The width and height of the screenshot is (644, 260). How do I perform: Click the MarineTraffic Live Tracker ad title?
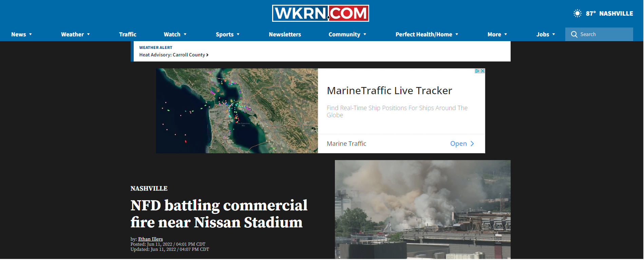tap(390, 91)
